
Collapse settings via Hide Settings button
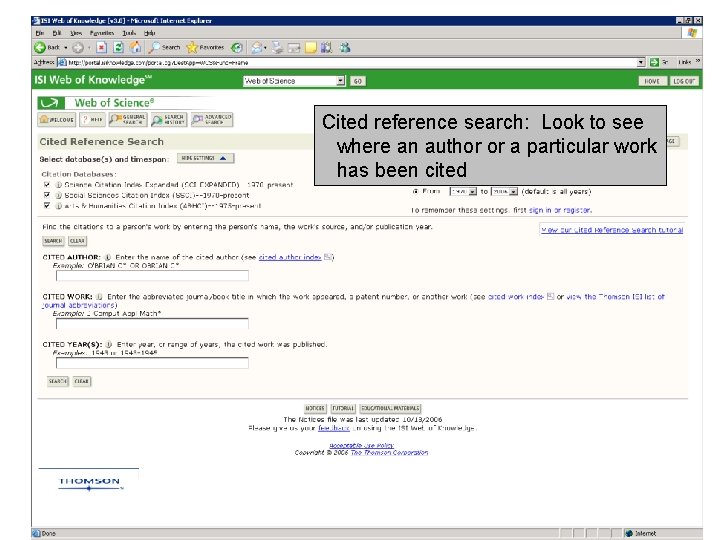point(205,158)
